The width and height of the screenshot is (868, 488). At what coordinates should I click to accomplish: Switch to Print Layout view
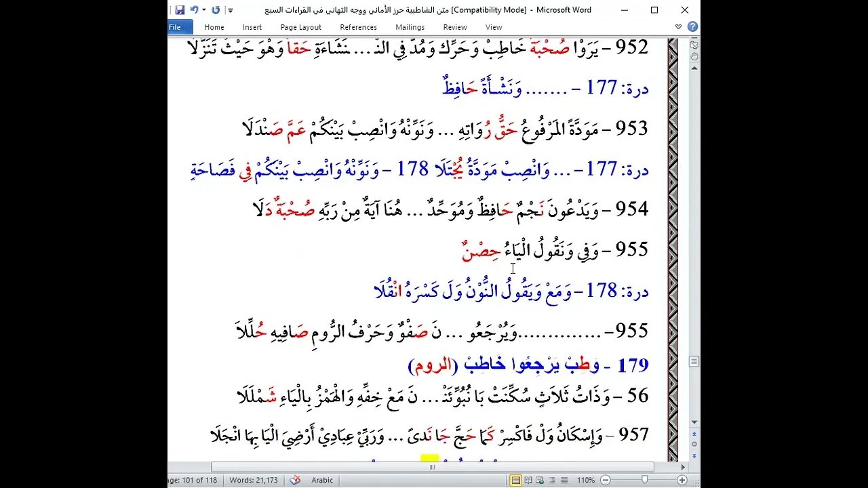(x=516, y=480)
